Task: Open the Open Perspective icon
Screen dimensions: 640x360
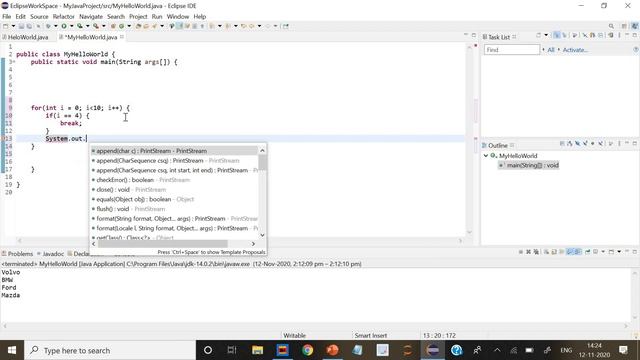Action: tap(624, 26)
